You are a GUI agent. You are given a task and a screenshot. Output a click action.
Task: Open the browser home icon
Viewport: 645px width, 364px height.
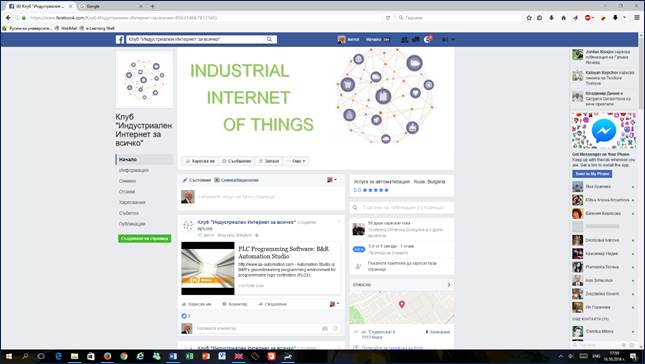[x=564, y=18]
